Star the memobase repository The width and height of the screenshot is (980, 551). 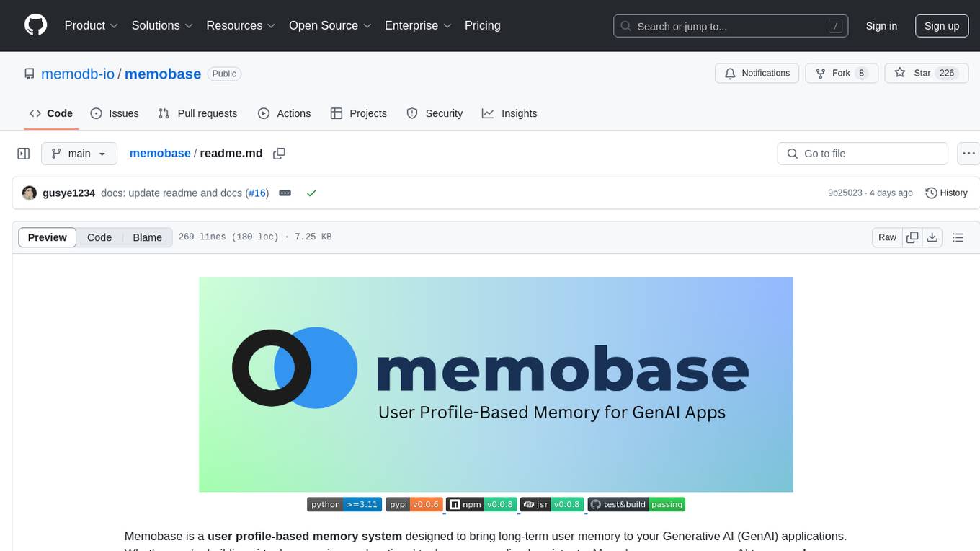point(927,73)
